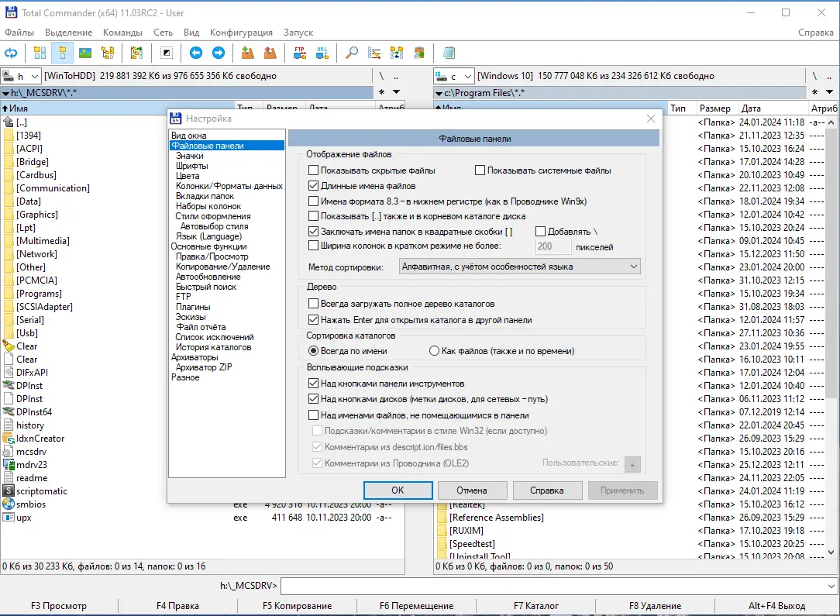Click the pack files toolbar icon
The width and height of the screenshot is (840, 616).
247,53
